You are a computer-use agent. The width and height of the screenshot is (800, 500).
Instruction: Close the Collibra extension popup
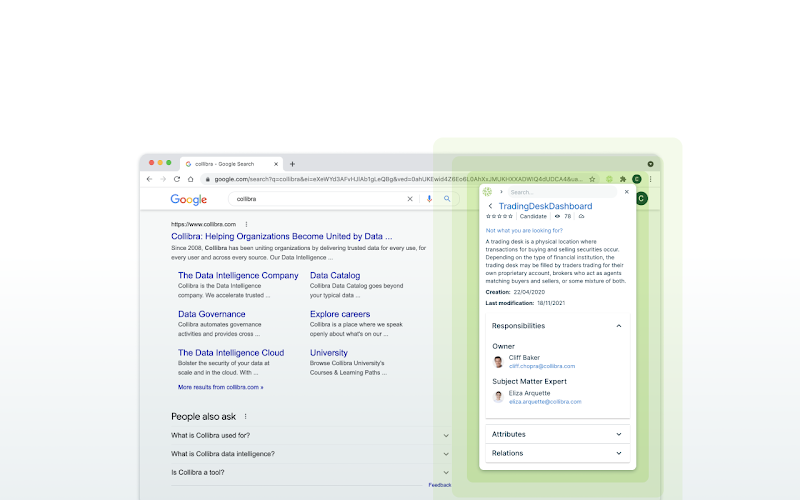point(627,191)
